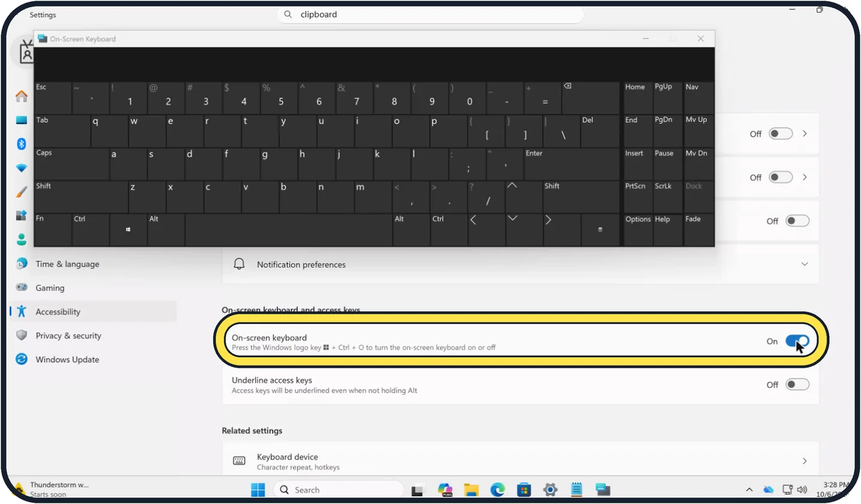861x504 pixels.
Task: Click the Help key on the on-screen keyboard
Action: point(668,229)
